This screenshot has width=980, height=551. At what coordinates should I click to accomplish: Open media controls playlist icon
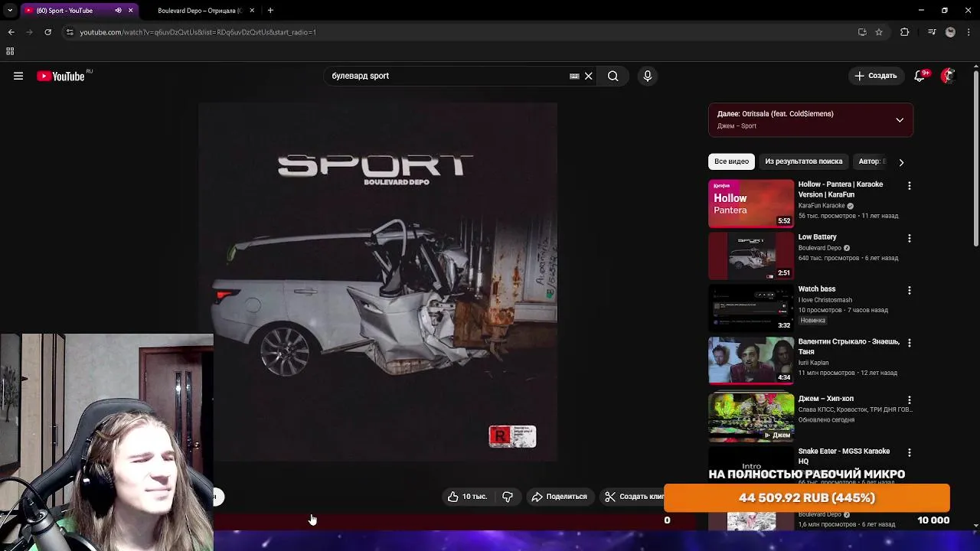pos(932,32)
